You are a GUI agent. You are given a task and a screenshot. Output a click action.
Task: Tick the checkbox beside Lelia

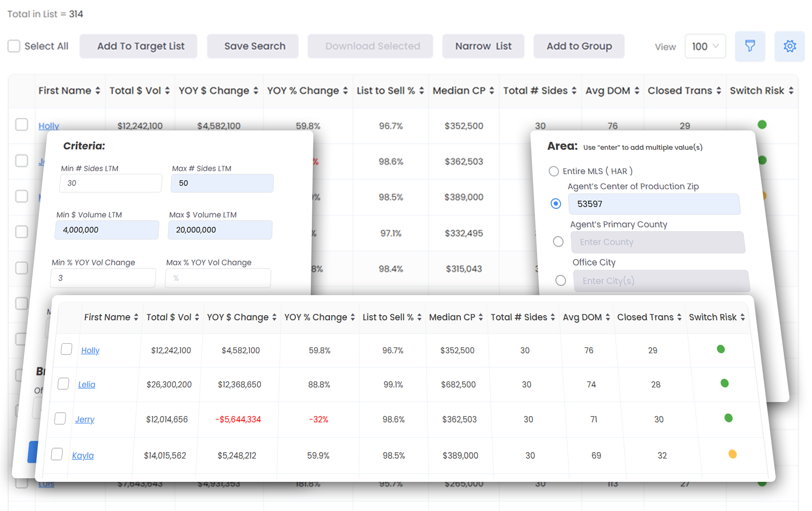pyautogui.click(x=63, y=384)
